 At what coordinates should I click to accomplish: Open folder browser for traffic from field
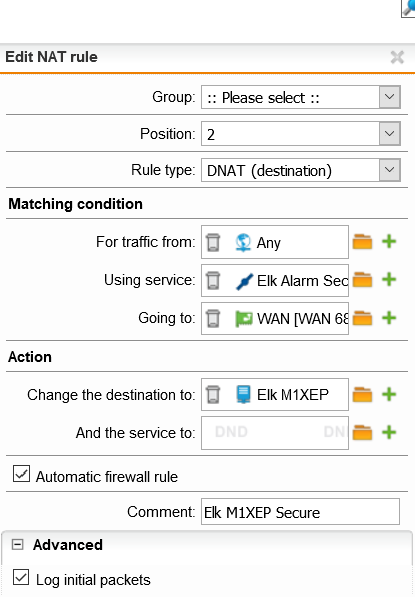(x=362, y=242)
